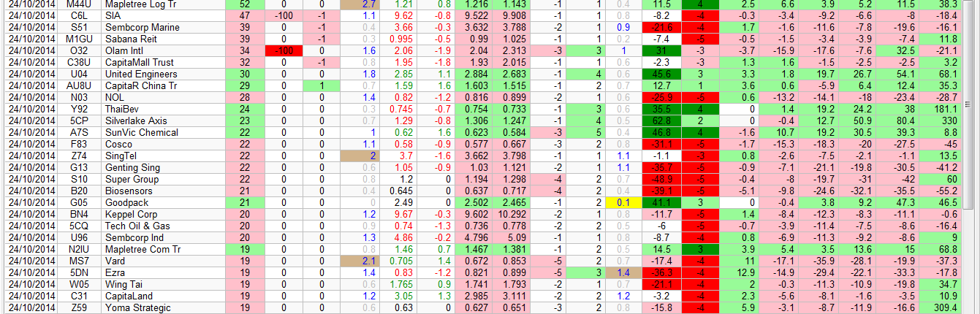Select the yellow 0.1 cell in Goodpack row

click(x=622, y=202)
